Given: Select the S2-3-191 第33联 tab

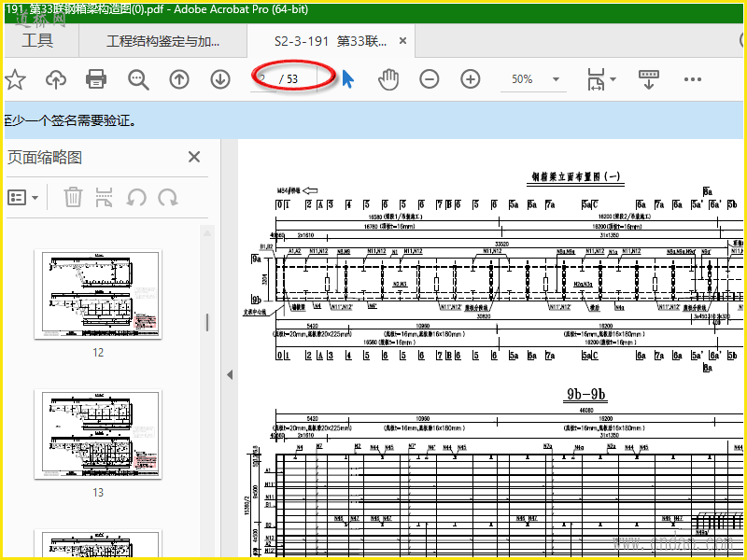Looking at the screenshot, I should point(331,41).
